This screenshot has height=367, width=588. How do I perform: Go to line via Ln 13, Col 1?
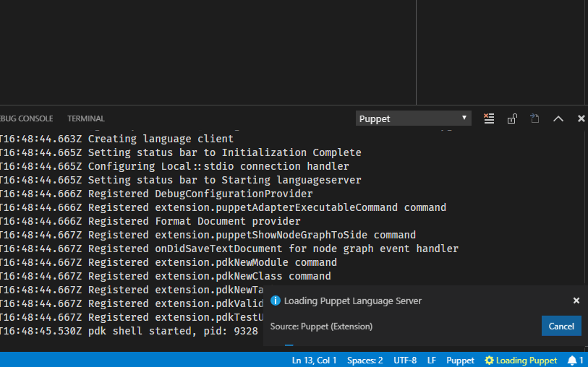click(x=314, y=360)
